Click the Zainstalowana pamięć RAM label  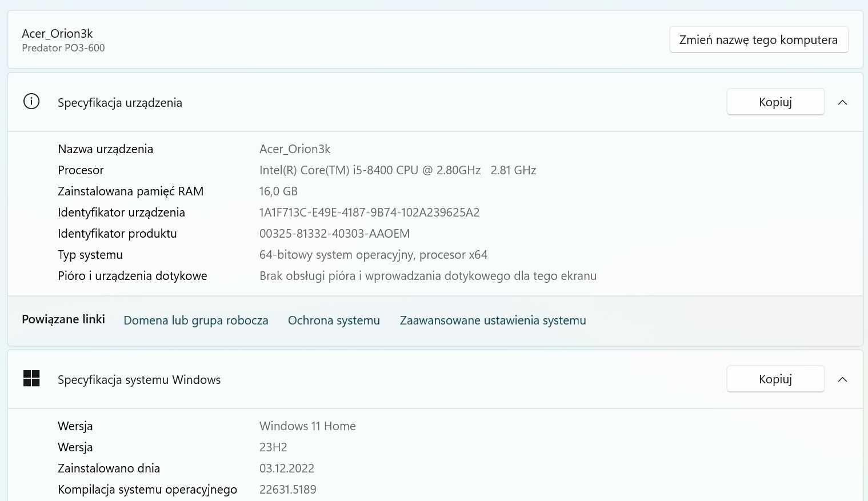pyautogui.click(x=131, y=191)
